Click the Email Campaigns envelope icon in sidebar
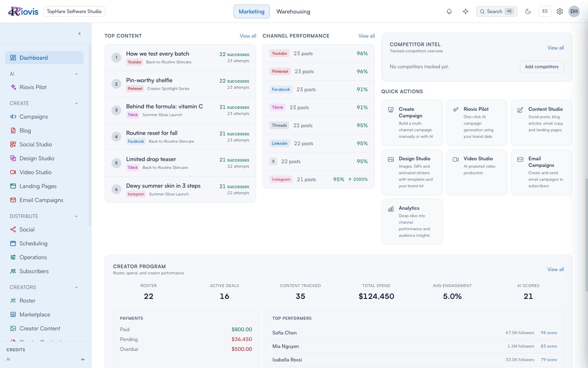Viewport: 588px width, 368px height. click(x=13, y=200)
